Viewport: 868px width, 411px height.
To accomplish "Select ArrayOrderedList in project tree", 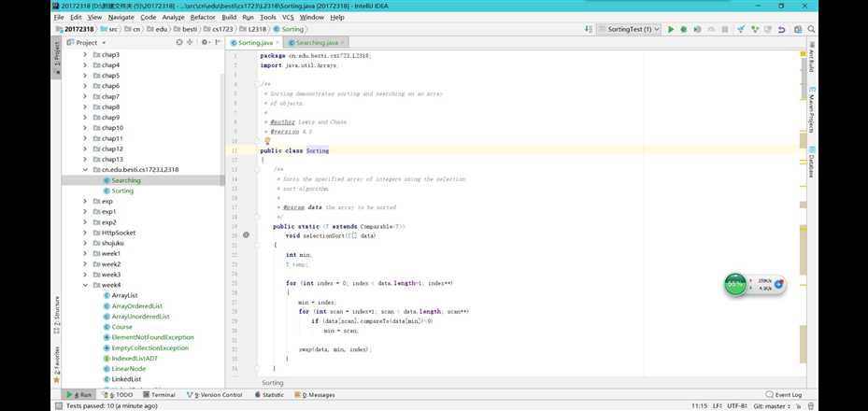I will [136, 305].
